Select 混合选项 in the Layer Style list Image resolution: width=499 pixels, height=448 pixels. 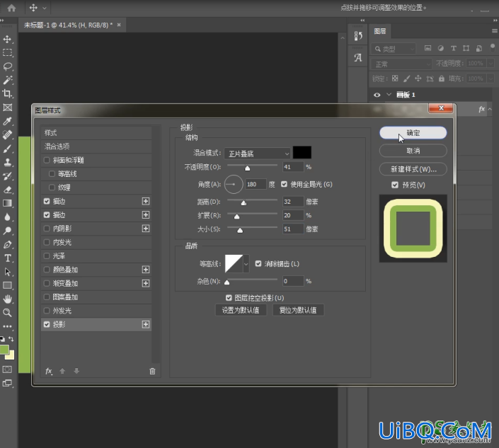tap(96, 147)
